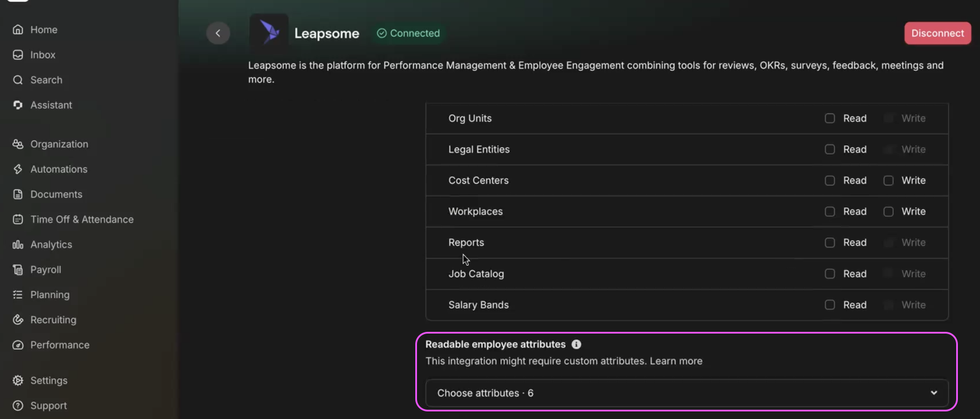Click the Reports row label
The image size is (980, 419).
(466, 242)
